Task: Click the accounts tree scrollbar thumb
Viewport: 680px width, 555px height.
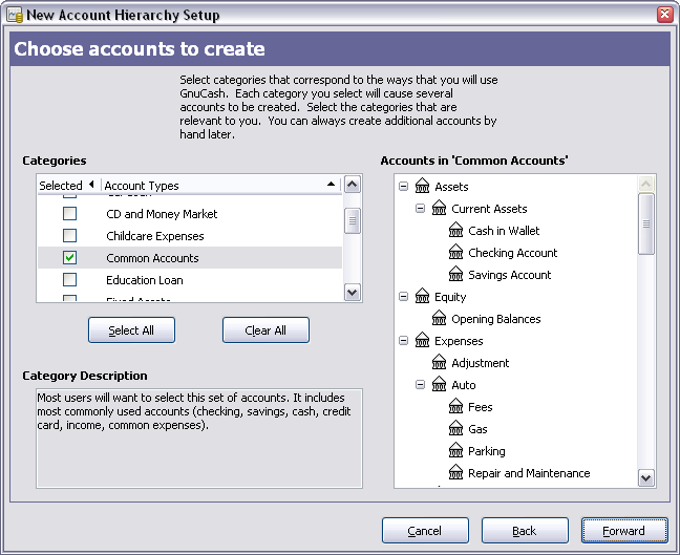Action: (646, 224)
